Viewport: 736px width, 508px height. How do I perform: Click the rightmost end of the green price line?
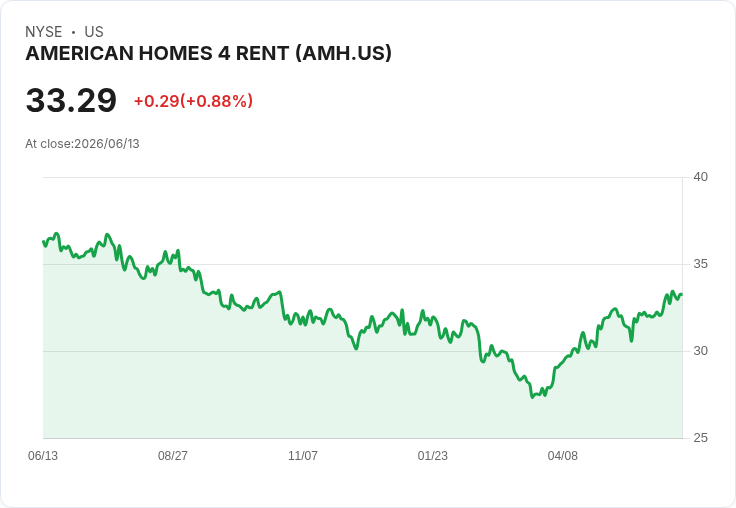pyautogui.click(x=681, y=294)
